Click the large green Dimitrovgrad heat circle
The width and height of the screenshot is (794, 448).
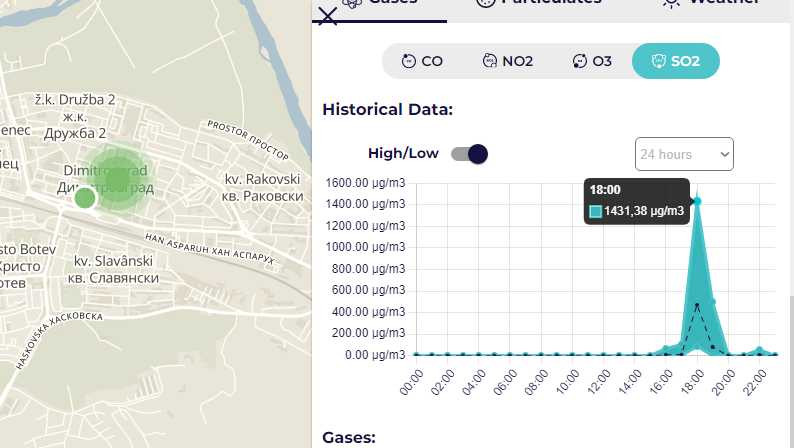tap(117, 178)
